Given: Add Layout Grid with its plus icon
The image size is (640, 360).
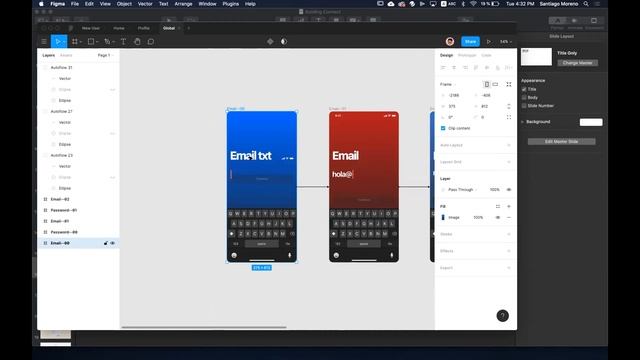Looking at the screenshot, I should click(509, 162).
